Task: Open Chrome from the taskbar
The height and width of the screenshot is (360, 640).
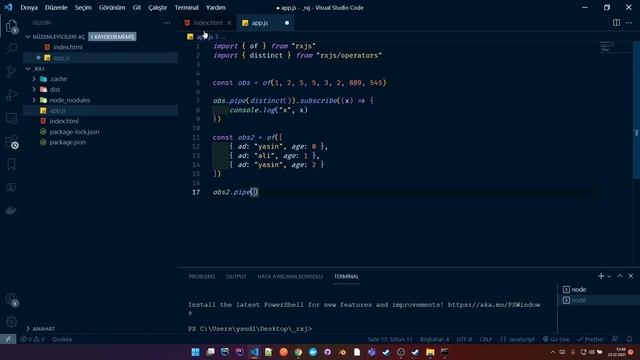Action: (298, 352)
